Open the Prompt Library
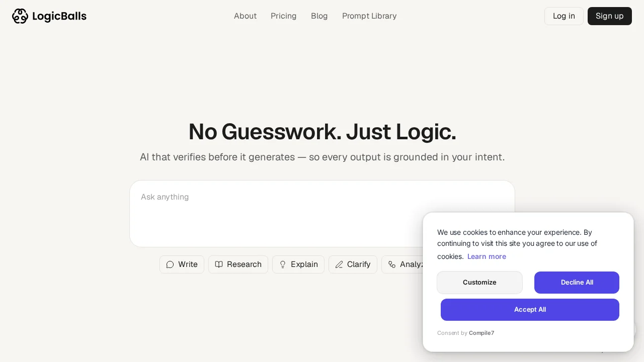 [369, 16]
